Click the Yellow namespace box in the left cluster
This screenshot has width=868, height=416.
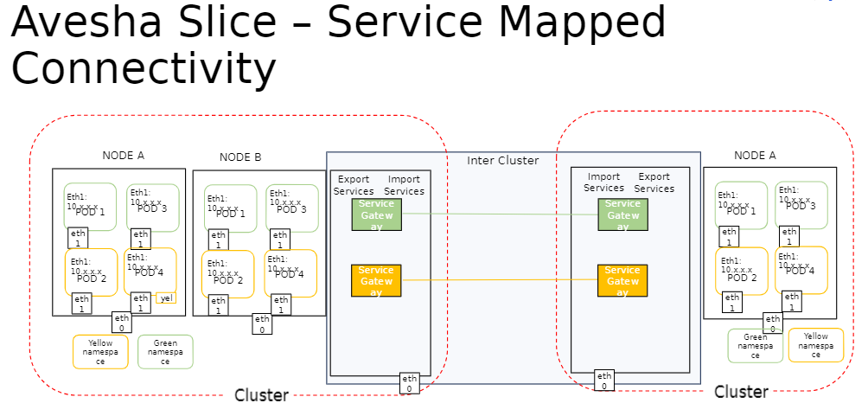[x=100, y=352]
